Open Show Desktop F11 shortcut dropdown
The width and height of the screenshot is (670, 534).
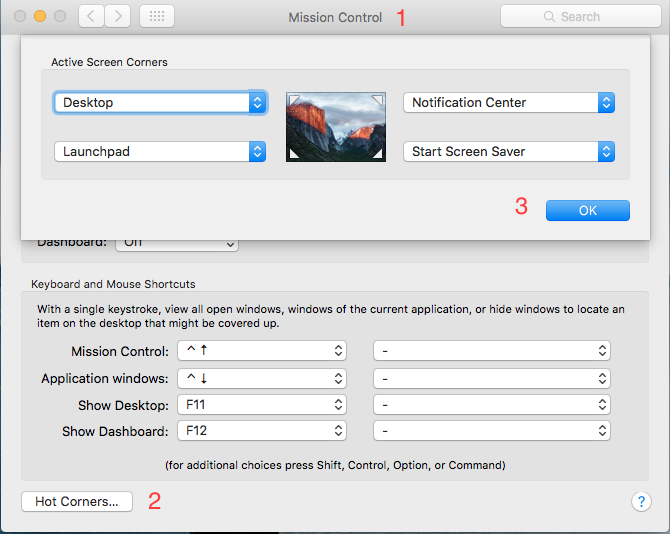click(262, 405)
